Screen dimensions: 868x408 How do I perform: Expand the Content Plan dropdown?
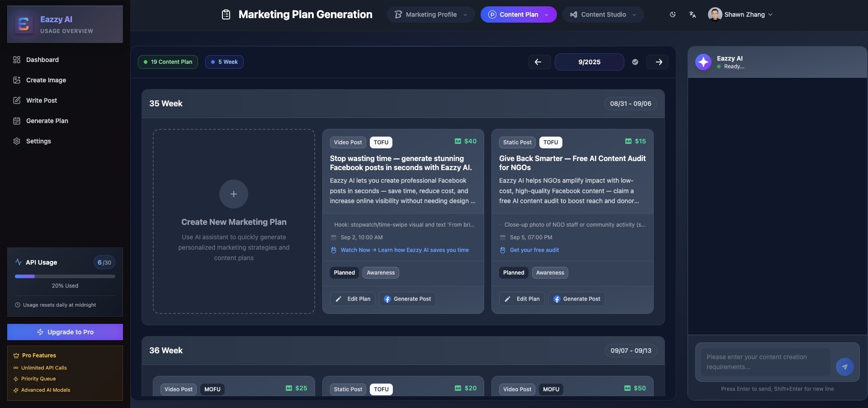(x=519, y=14)
